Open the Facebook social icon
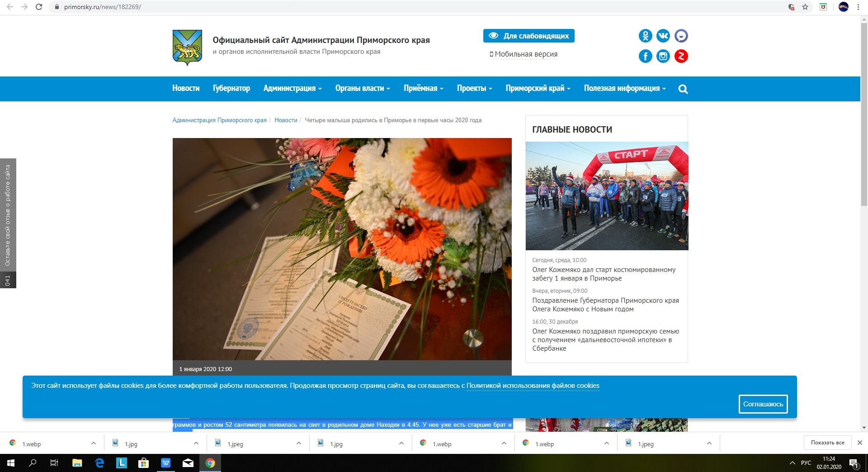The image size is (868, 472). click(645, 56)
